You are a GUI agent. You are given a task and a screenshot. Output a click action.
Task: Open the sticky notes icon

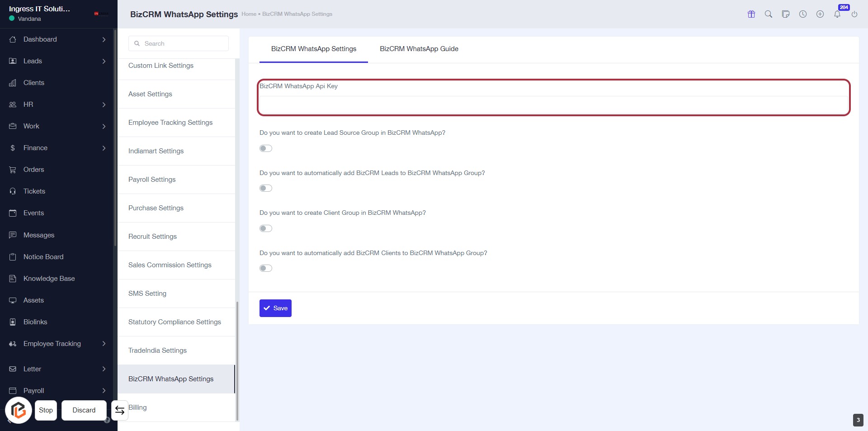click(x=786, y=14)
